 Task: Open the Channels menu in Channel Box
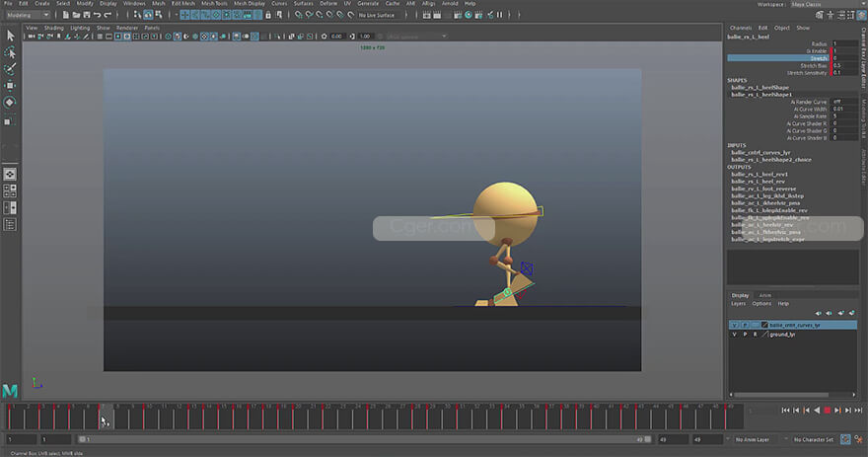tap(740, 28)
